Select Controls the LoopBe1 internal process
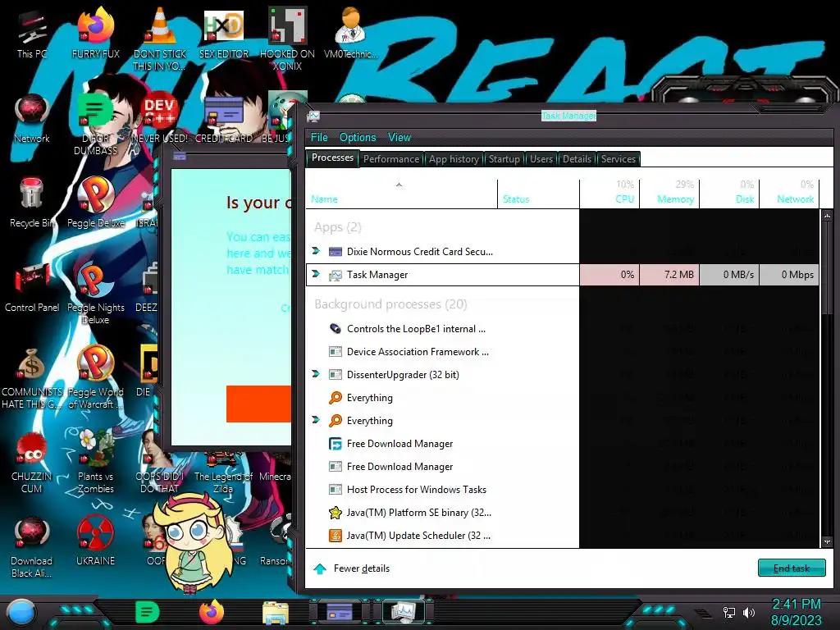The image size is (840, 630). point(562,329)
